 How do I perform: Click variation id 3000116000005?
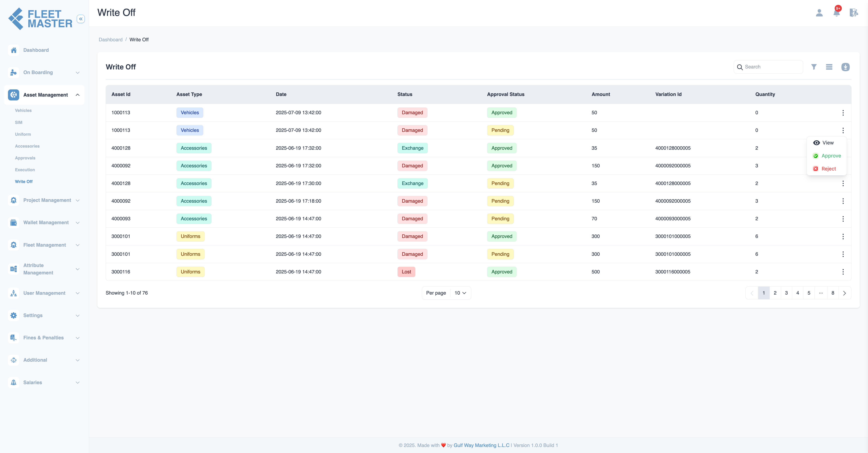click(x=673, y=272)
